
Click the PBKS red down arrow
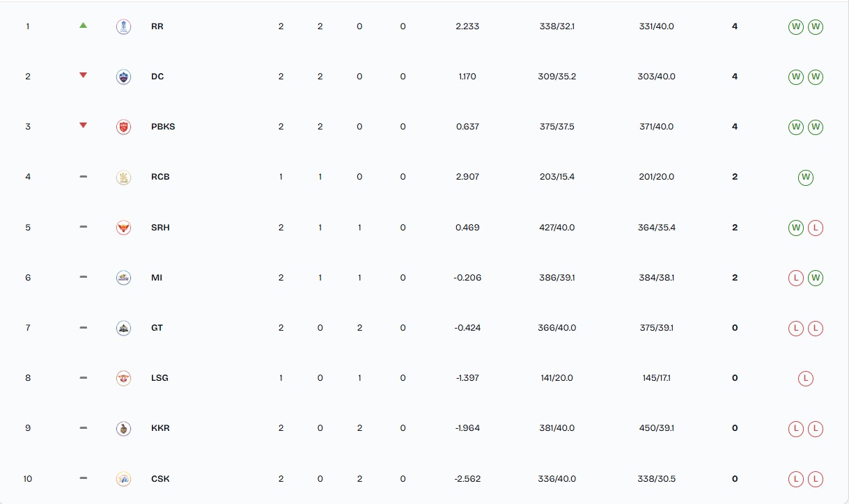tap(84, 125)
